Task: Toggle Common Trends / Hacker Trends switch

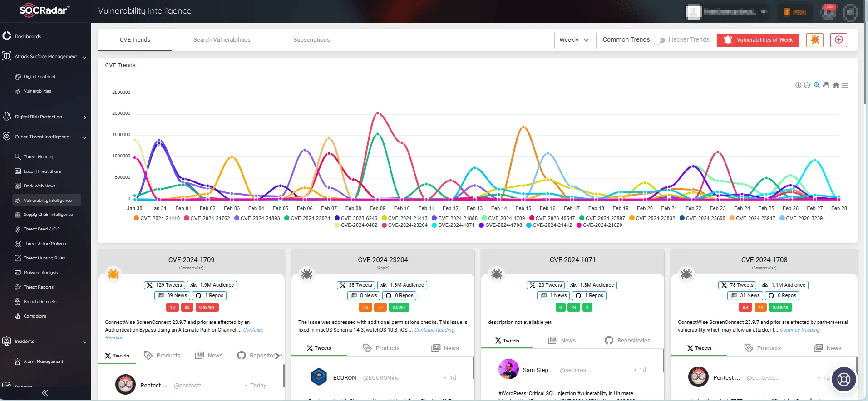Action: (659, 40)
